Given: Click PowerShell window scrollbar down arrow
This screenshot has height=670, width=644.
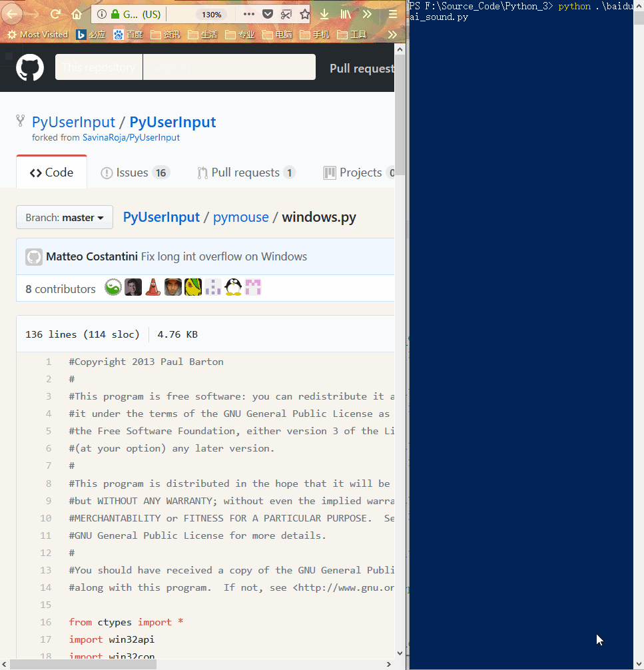Looking at the screenshot, I should tap(639, 664).
